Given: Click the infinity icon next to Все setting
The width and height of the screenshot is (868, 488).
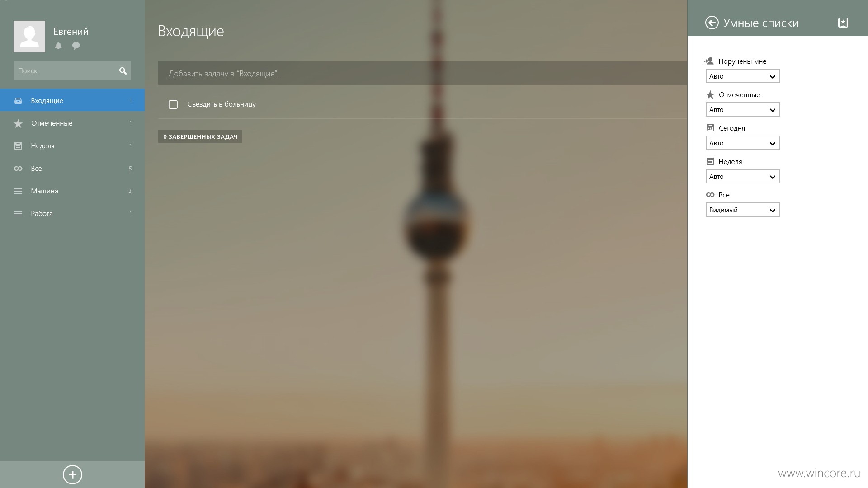Looking at the screenshot, I should pyautogui.click(x=710, y=195).
